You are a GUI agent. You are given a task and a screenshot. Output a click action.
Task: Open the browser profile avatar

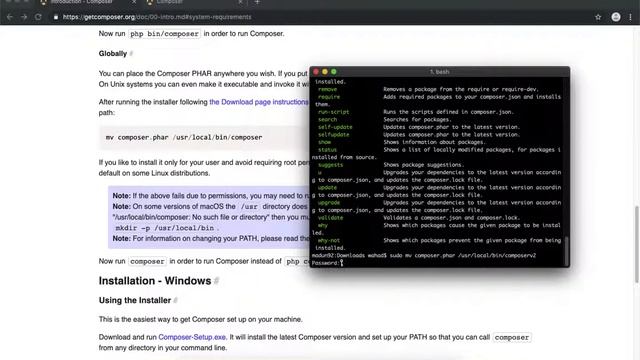616,17
